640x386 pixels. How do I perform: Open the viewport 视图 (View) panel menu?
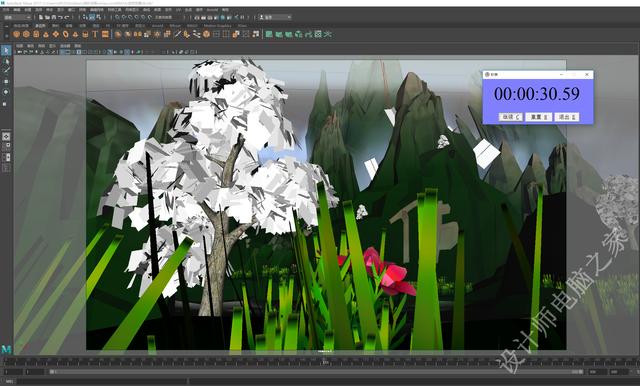click(19, 46)
